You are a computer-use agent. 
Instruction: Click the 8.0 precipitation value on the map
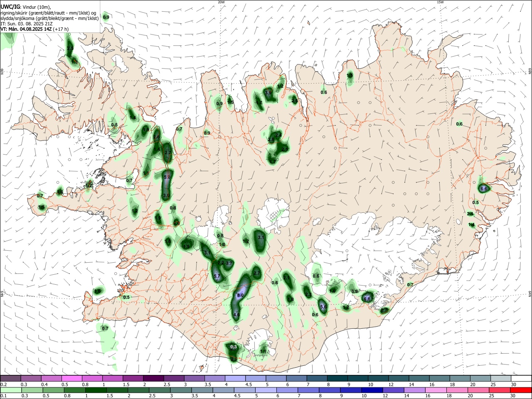click(x=240, y=295)
